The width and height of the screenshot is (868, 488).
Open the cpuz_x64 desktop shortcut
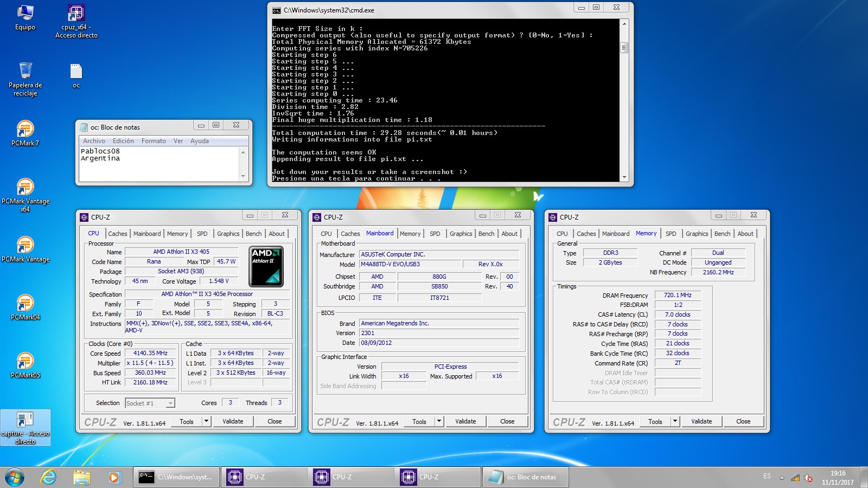coord(76,21)
